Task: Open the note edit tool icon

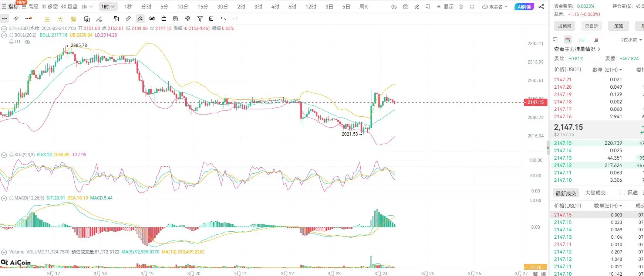Action: [x=176, y=18]
